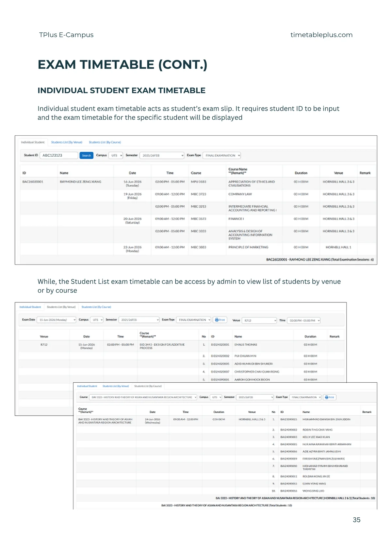Click the venue cell HORNBILL HALL 1
This screenshot has height=555, width=392.
[338, 247]
